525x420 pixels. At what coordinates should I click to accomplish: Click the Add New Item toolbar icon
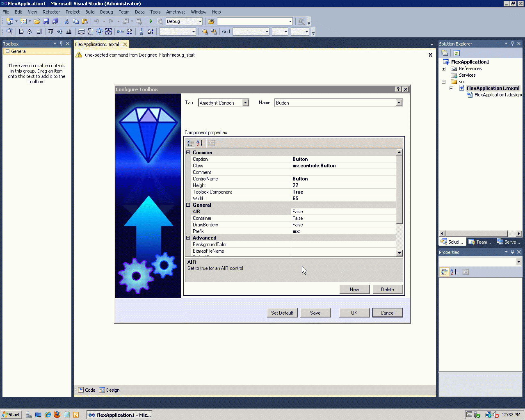[x=23, y=21]
